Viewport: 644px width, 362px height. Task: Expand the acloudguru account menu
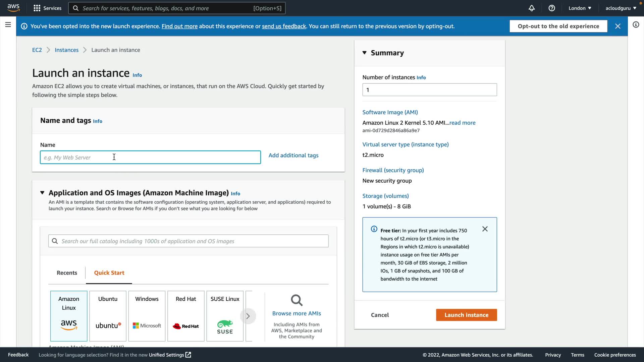(621, 8)
